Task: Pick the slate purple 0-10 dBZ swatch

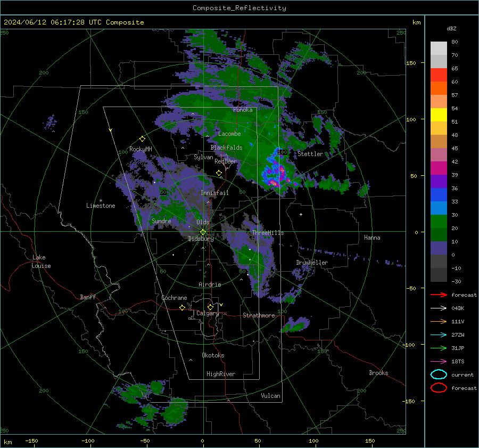Action: (x=439, y=248)
